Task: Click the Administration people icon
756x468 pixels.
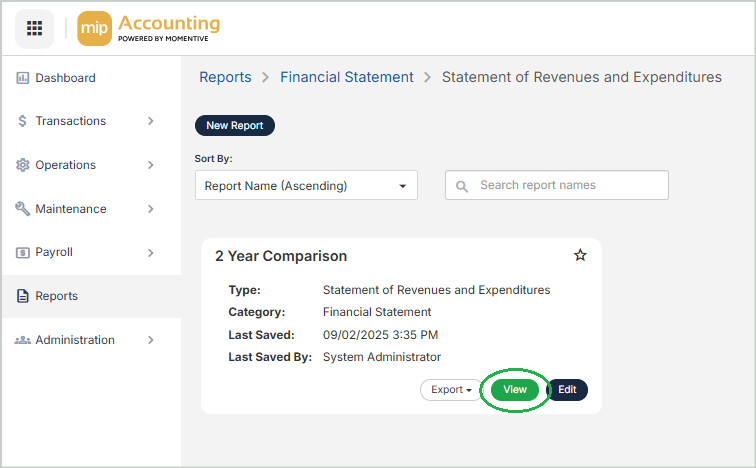Action: tap(23, 340)
